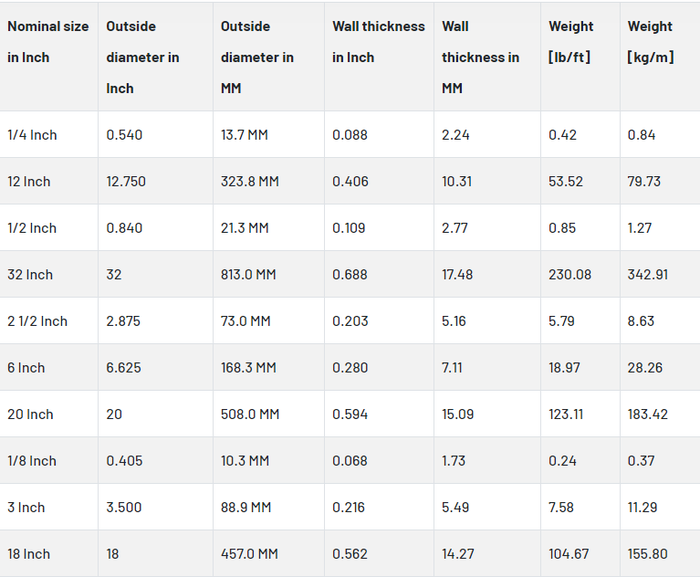Click the "2 1/2 Inch" row label

point(37,321)
